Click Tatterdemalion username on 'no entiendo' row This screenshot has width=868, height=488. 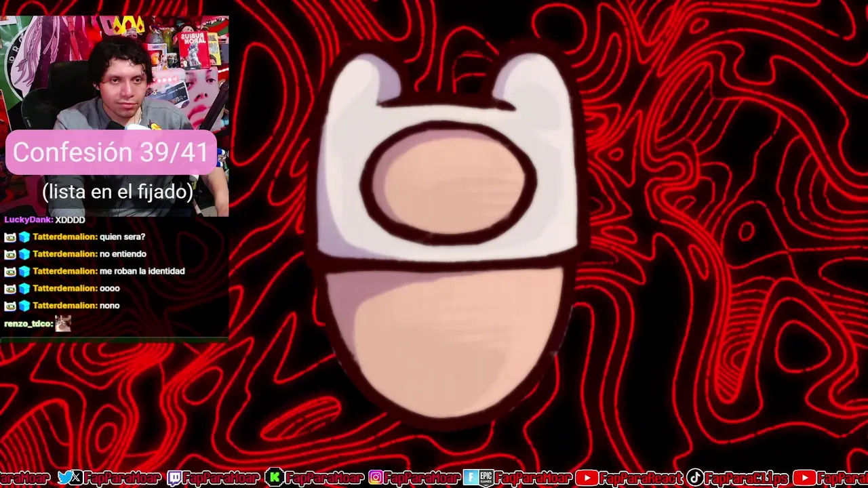pyautogui.click(x=65, y=254)
